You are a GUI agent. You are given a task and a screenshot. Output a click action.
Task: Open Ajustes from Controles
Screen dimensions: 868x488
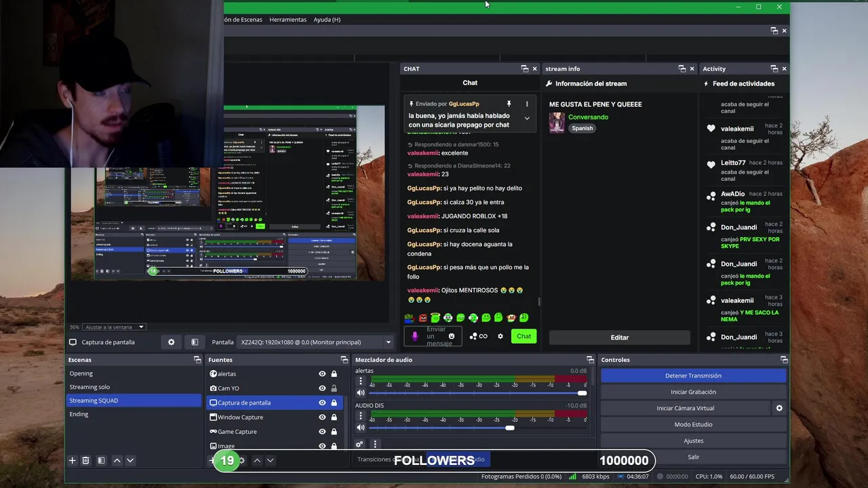[693, 441]
